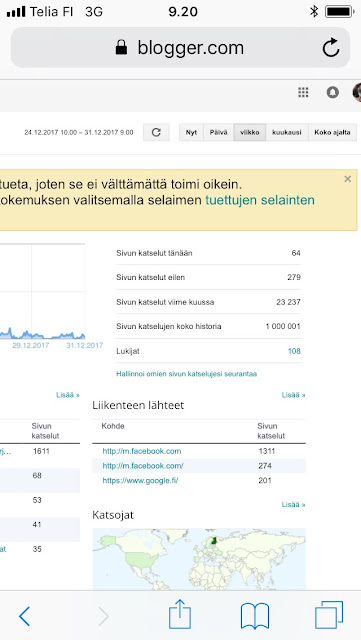The width and height of the screenshot is (361, 640).
Task: Tap the padlock icon beside blogger.com
Action: click(x=121, y=48)
